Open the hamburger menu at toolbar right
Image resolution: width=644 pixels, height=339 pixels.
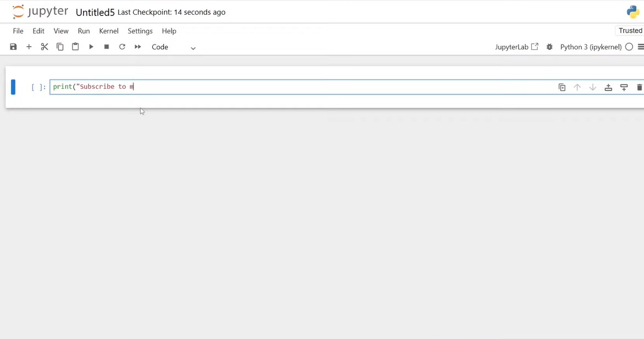[640, 47]
